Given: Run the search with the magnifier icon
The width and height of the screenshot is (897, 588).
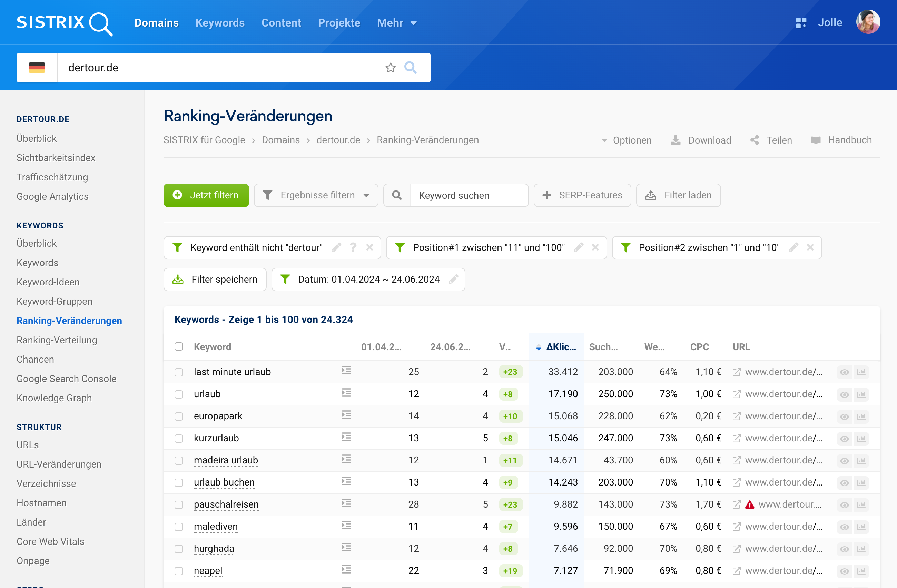Looking at the screenshot, I should tap(411, 68).
